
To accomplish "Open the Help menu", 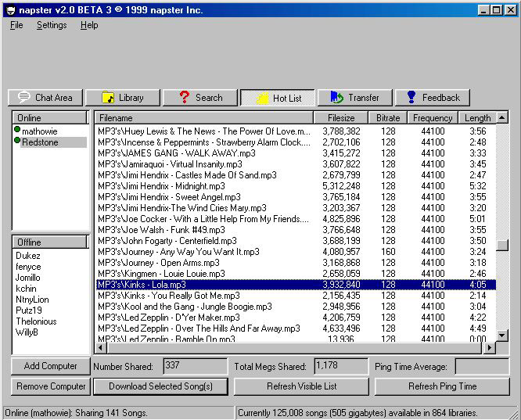I will [x=89, y=25].
